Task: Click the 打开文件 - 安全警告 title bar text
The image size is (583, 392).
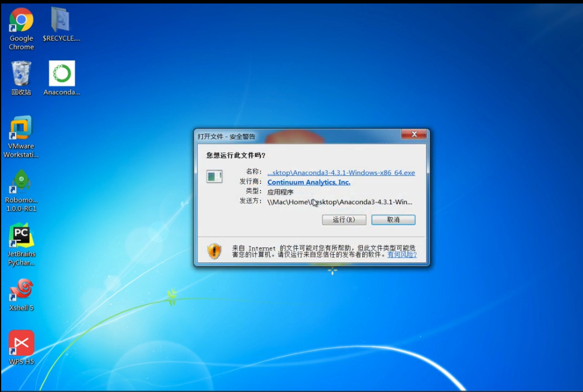Action: (226, 136)
